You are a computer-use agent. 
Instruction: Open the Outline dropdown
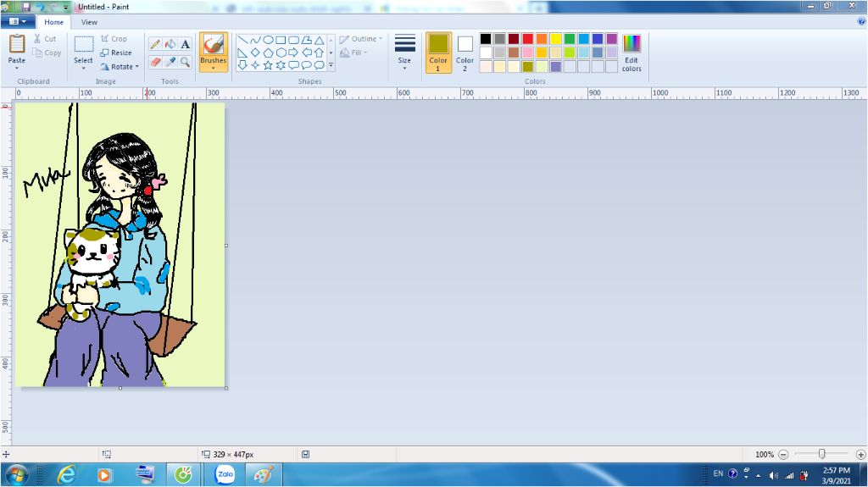tap(361, 39)
